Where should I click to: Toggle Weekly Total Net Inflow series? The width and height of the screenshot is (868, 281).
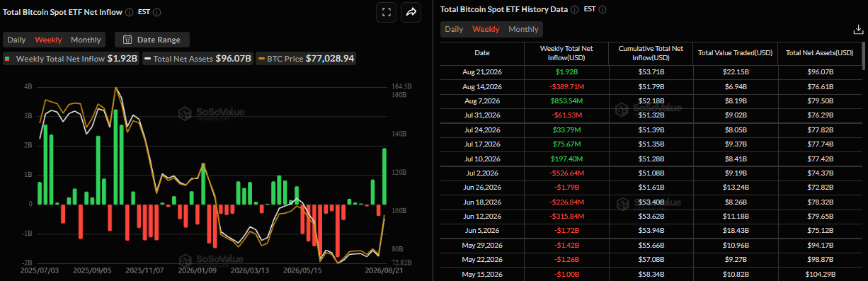71,59
